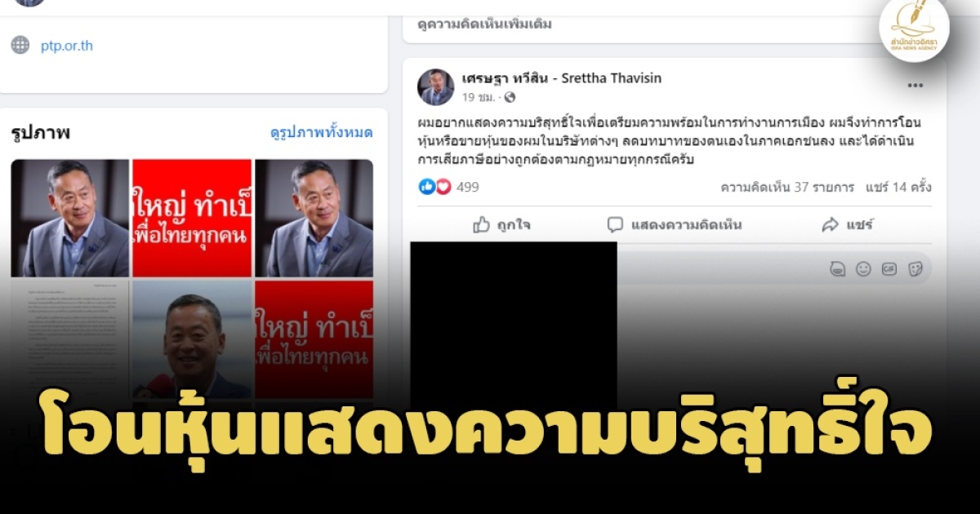Open the GIF picker in comment box
The width and height of the screenshot is (980, 514).
(889, 268)
